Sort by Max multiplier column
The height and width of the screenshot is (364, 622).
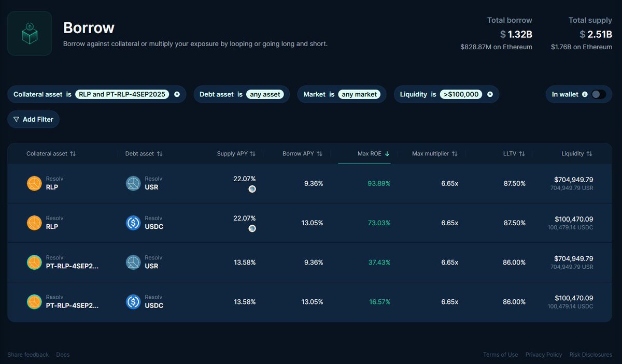pos(434,154)
